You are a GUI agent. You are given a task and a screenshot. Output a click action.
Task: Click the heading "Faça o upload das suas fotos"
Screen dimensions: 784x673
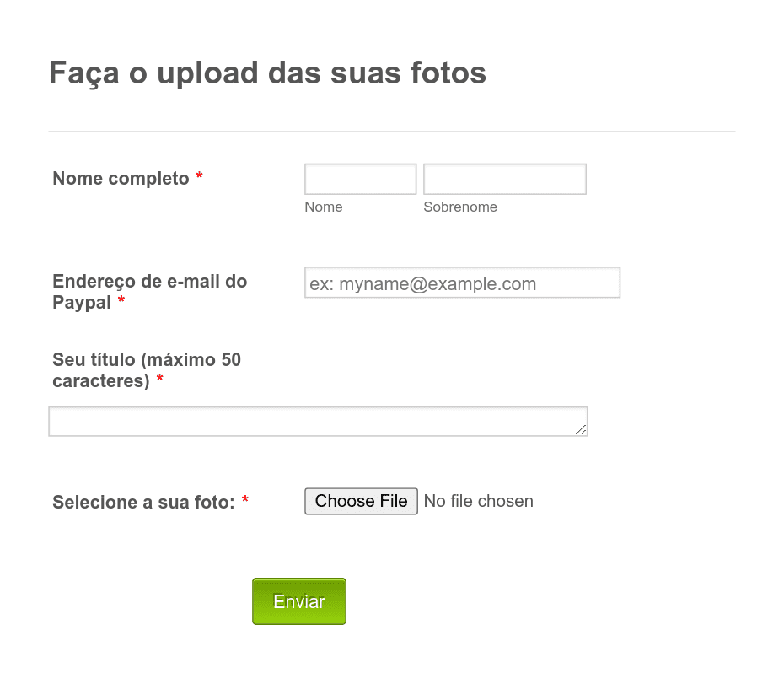click(267, 73)
